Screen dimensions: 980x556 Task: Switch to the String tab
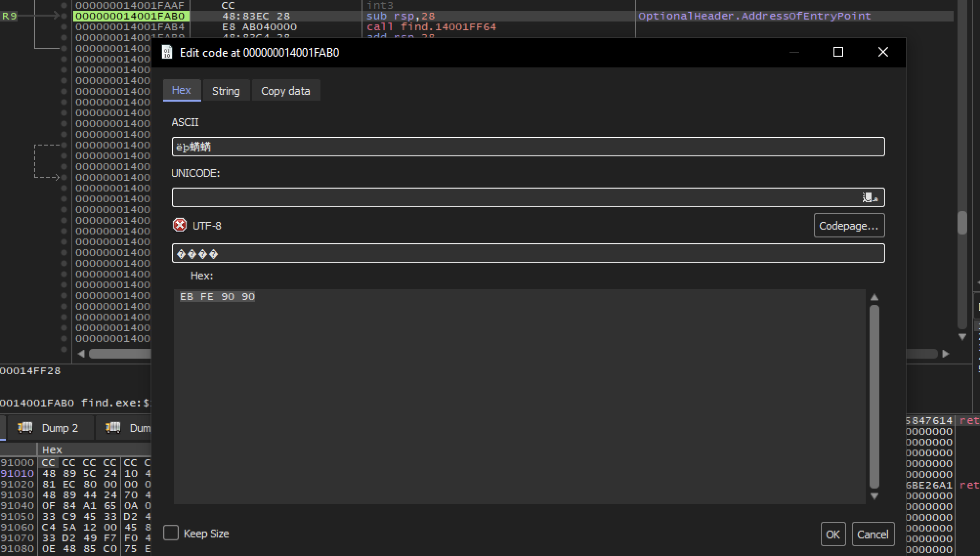coord(226,91)
